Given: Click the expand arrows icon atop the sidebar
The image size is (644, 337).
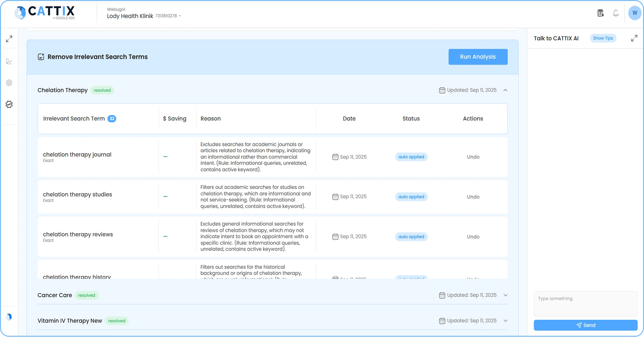Looking at the screenshot, I should coord(9,39).
